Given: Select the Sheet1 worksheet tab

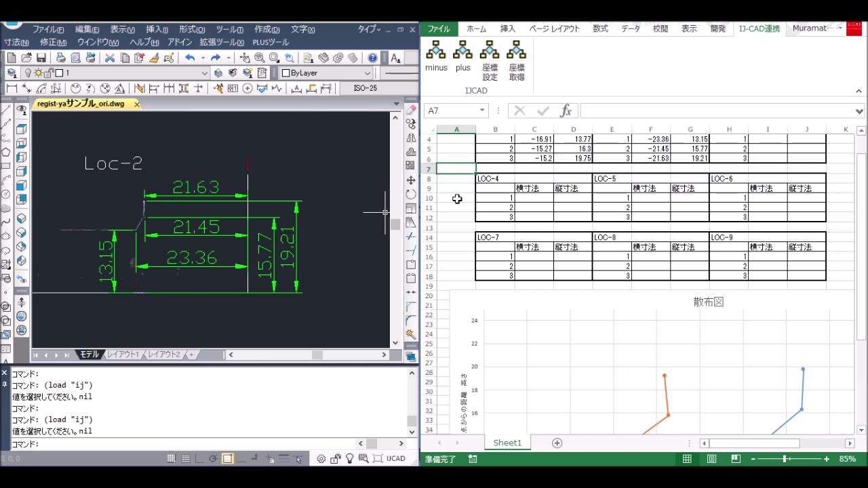Looking at the screenshot, I should [507, 443].
